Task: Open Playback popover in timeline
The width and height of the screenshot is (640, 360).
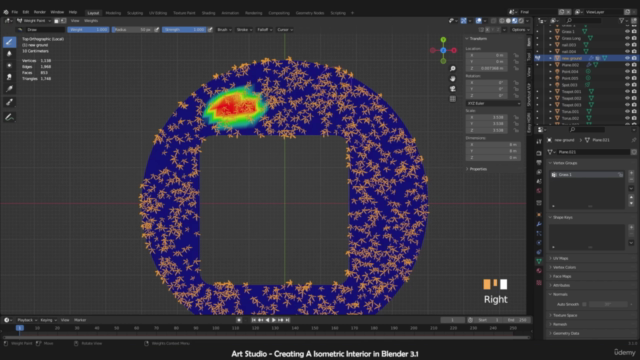Action: tap(27, 320)
